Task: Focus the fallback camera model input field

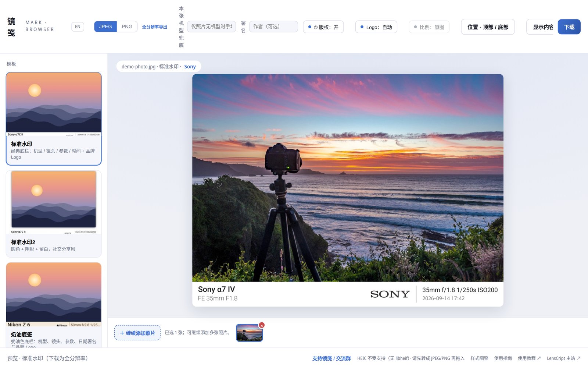Action: (x=212, y=26)
